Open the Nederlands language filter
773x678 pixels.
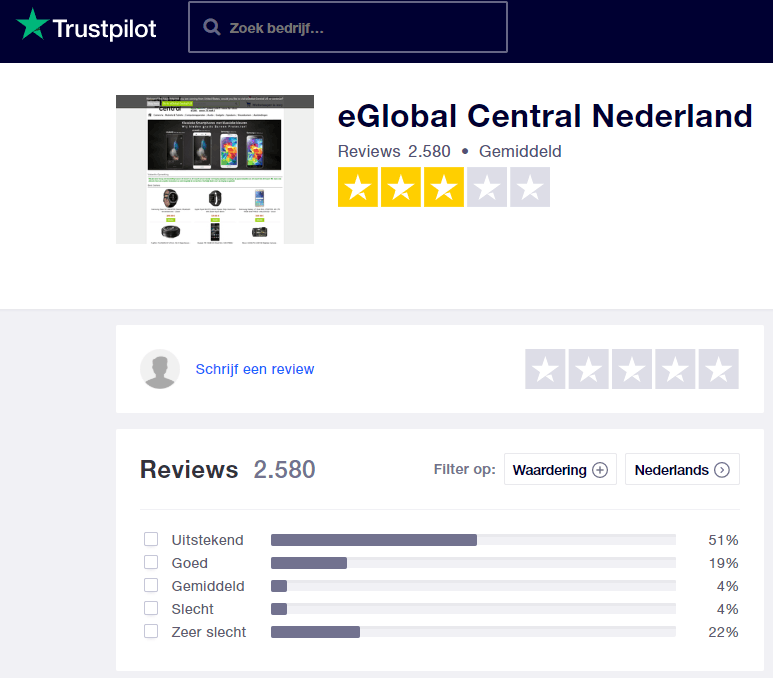coord(682,470)
